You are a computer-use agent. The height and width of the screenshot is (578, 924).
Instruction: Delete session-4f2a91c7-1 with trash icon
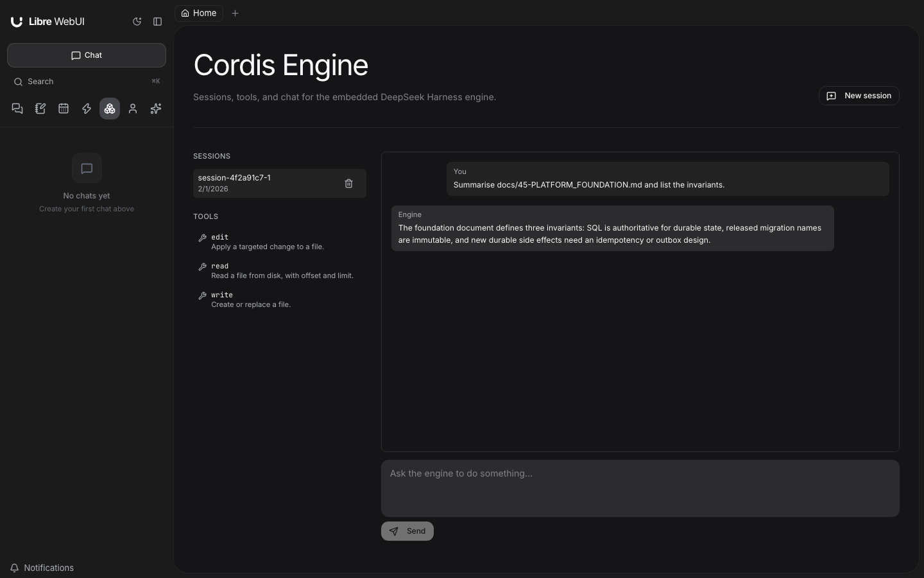click(348, 183)
